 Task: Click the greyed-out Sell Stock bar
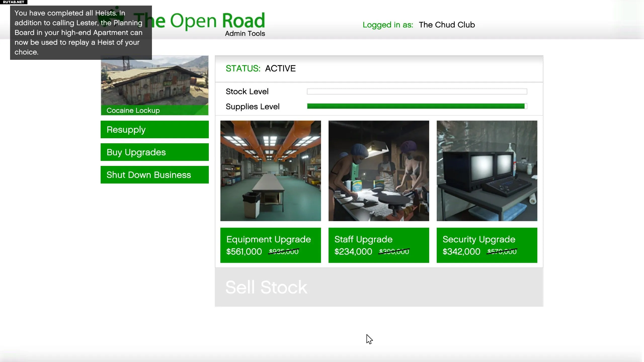pyautogui.click(x=379, y=287)
